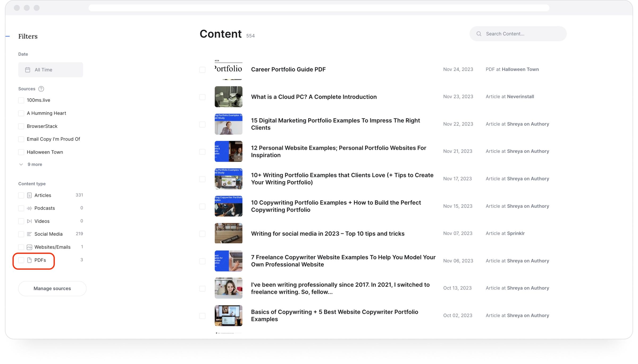The height and width of the screenshot is (364, 638).
Task: Click the Social Media lines icon
Action: point(30,234)
